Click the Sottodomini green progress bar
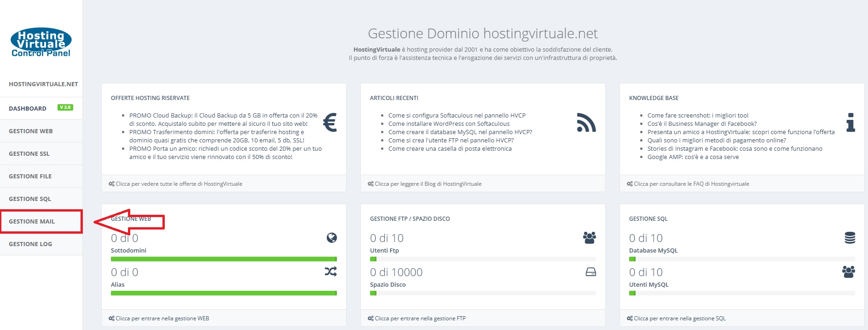 [x=224, y=259]
